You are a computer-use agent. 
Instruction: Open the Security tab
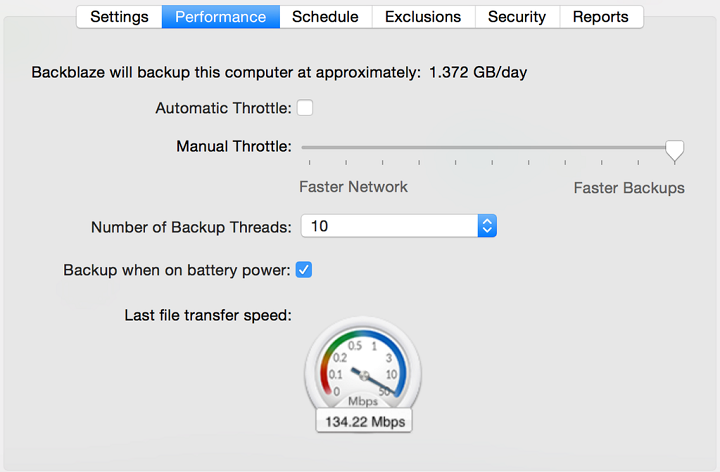point(517,17)
